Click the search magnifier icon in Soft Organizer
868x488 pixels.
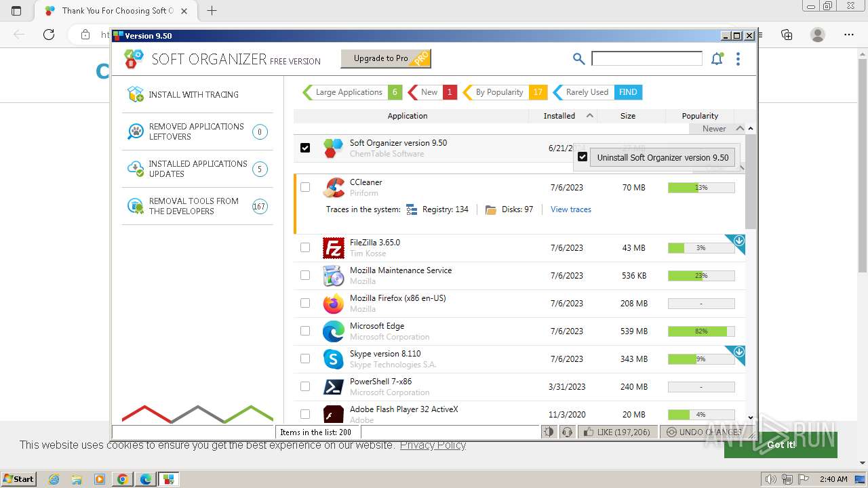point(578,59)
